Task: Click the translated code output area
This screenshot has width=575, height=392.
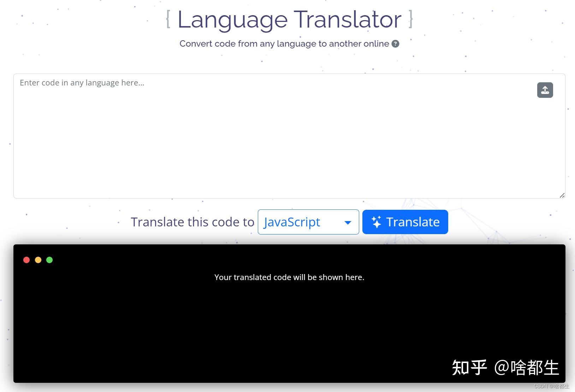Action: (x=289, y=318)
